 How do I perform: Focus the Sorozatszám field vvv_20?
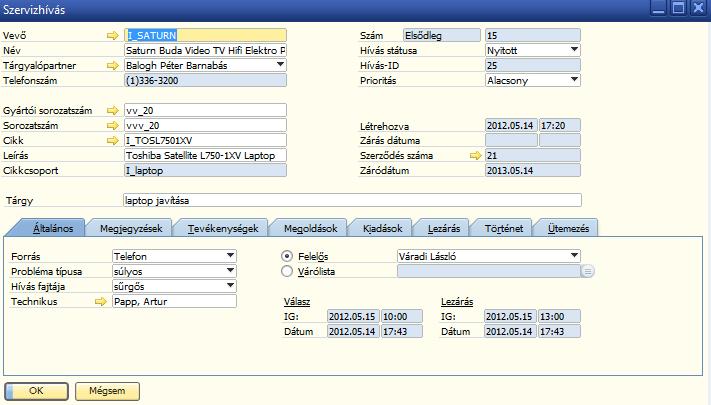coord(205,126)
